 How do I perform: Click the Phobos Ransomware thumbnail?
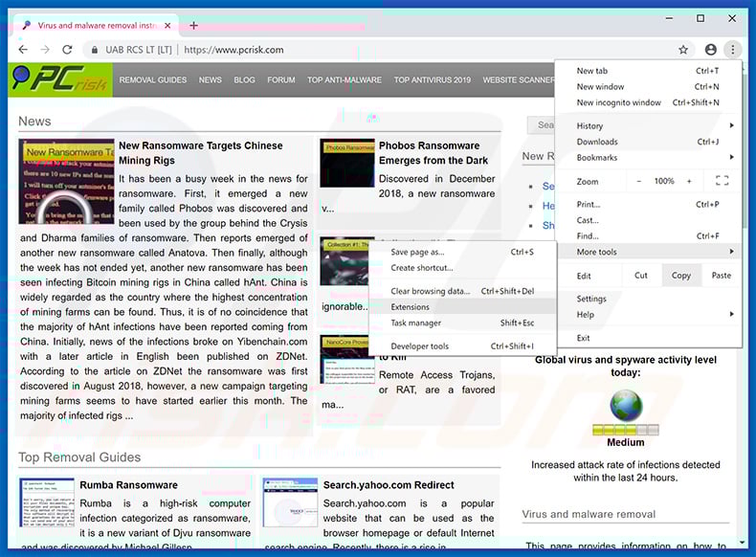pyautogui.click(x=347, y=164)
